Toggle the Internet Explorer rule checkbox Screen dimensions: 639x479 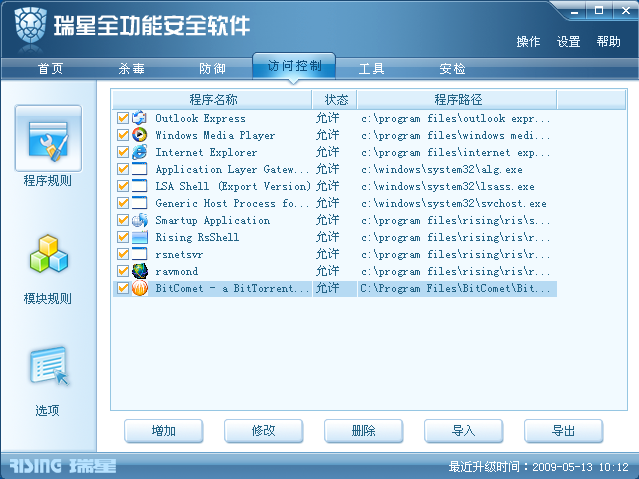[123, 152]
